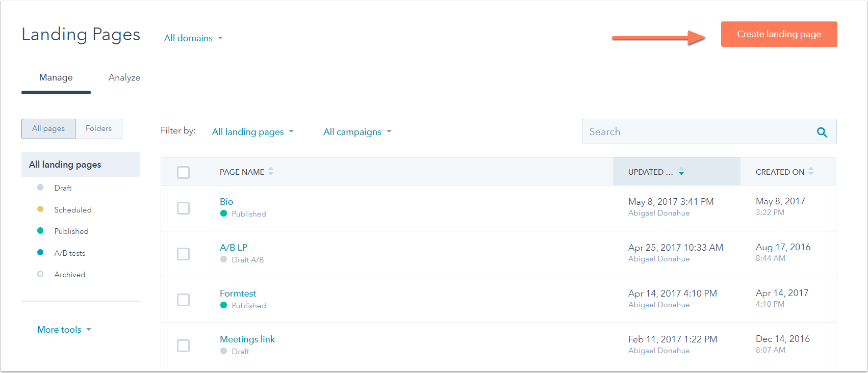Viewport: 868px width, 373px height.
Task: Select the Bio page checkbox
Action: pos(183,208)
